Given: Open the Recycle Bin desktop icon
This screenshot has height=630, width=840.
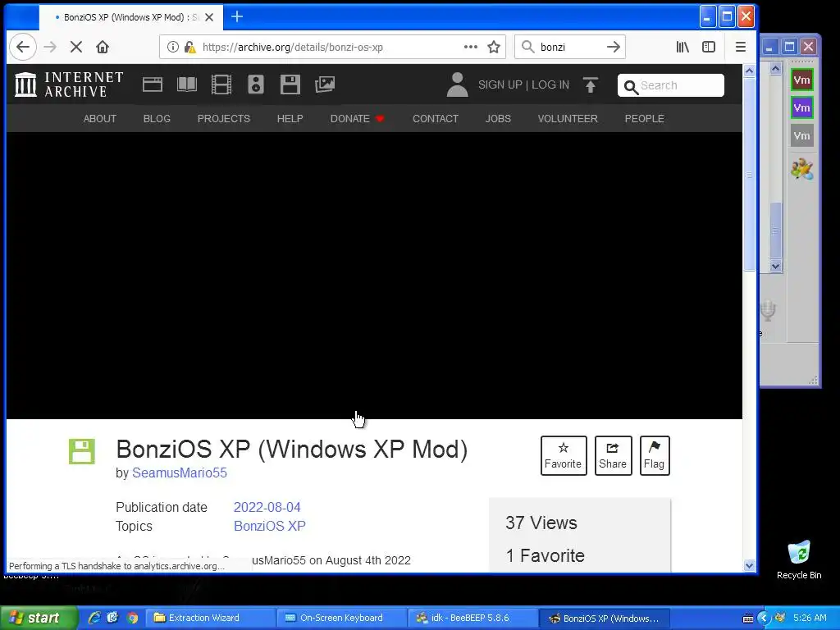Looking at the screenshot, I should [799, 559].
